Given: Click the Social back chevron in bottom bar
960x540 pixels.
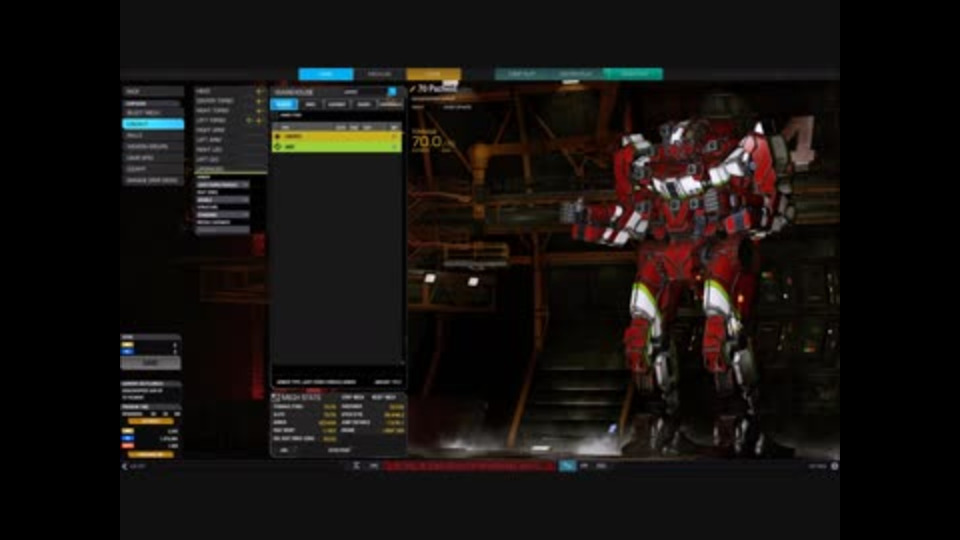Looking at the screenshot, I should (x=125, y=467).
